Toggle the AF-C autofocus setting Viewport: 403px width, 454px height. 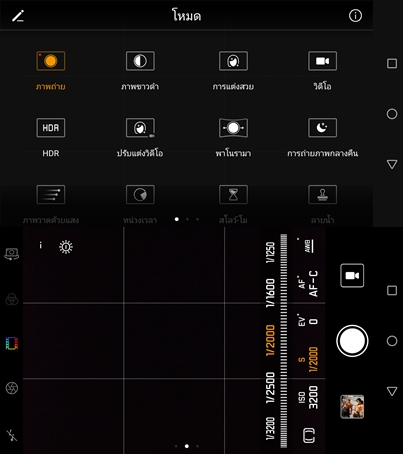pyautogui.click(x=308, y=284)
